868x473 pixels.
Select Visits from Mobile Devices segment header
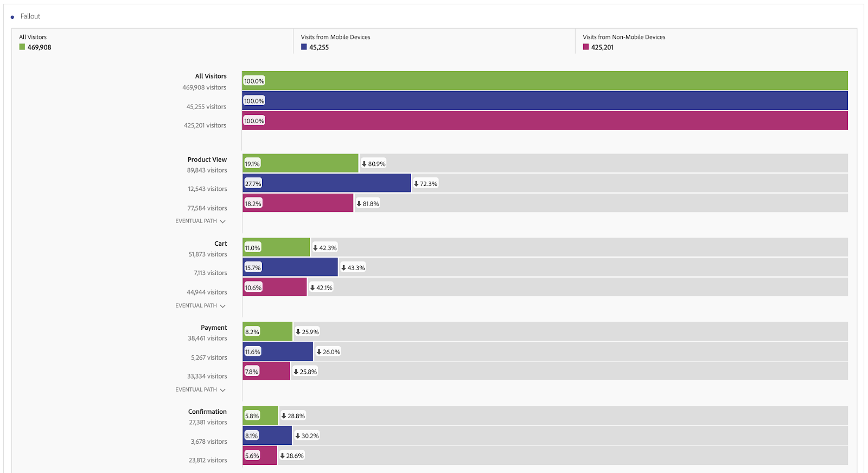pyautogui.click(x=336, y=37)
